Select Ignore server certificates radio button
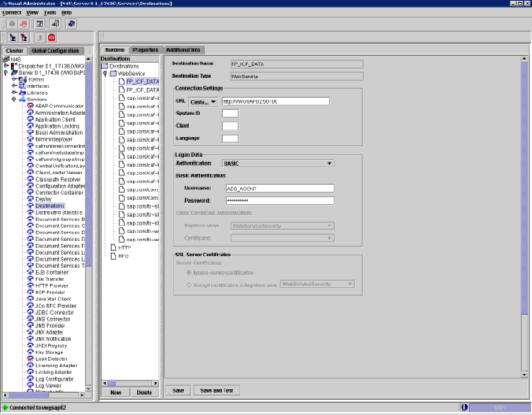 click(189, 273)
